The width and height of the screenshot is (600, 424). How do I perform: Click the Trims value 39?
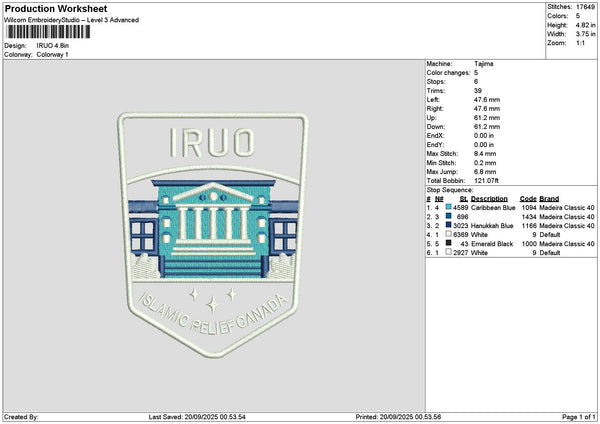(478, 91)
